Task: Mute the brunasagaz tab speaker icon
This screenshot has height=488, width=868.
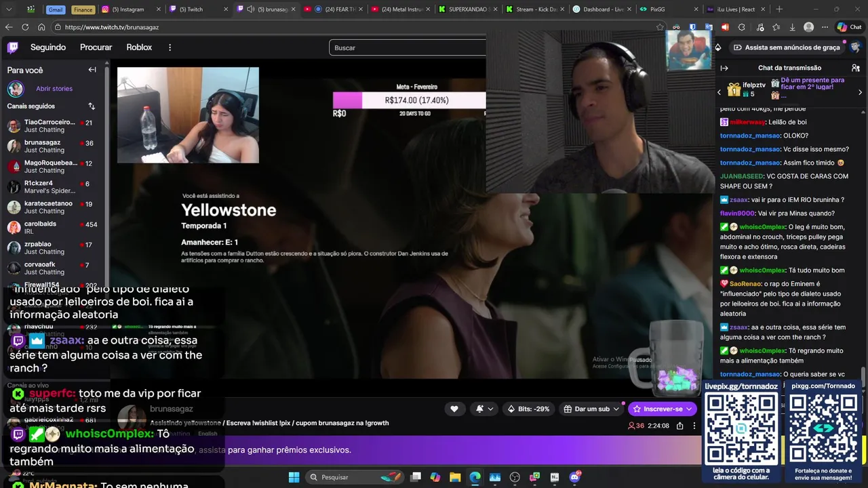Action: (251, 9)
